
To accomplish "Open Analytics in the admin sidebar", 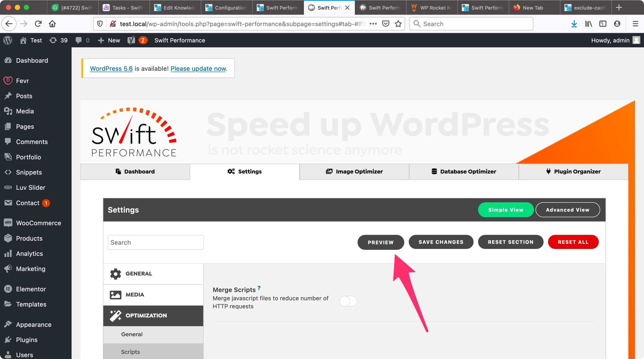I will 36,254.
